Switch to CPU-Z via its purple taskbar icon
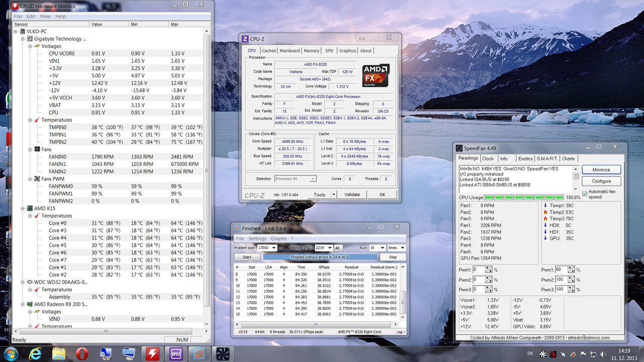This screenshot has width=644, height=362. coord(176,354)
